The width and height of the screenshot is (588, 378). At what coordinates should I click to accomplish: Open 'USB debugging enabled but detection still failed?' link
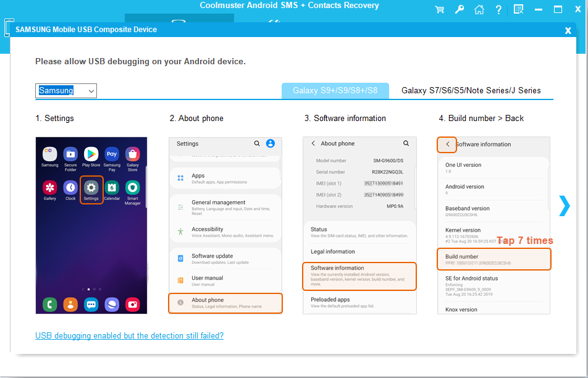pyautogui.click(x=129, y=335)
